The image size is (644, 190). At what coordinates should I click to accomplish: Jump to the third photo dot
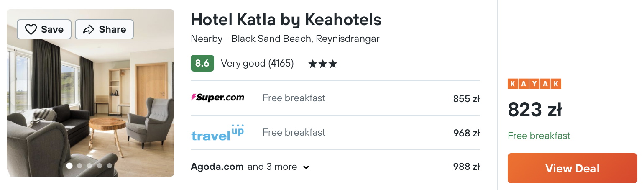coord(89,166)
